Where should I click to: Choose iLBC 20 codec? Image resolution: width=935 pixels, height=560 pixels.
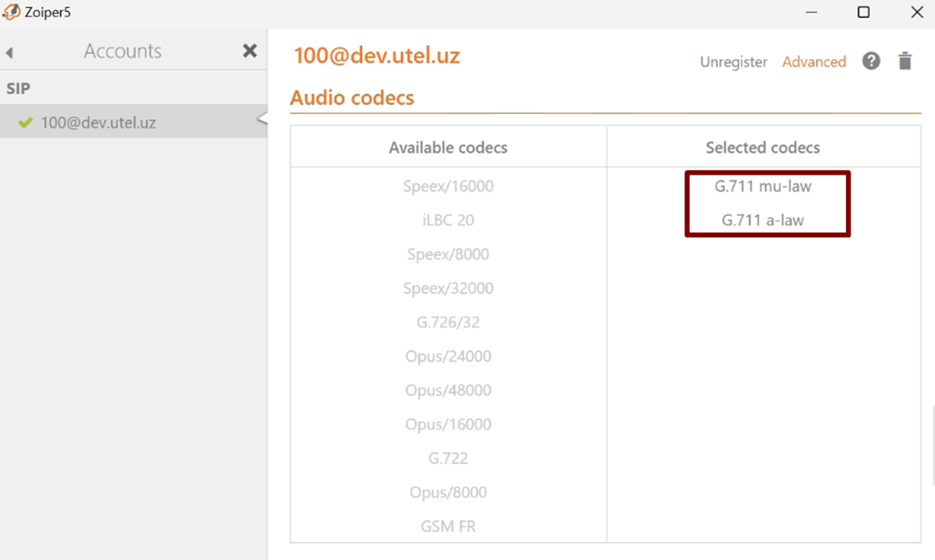pos(448,220)
